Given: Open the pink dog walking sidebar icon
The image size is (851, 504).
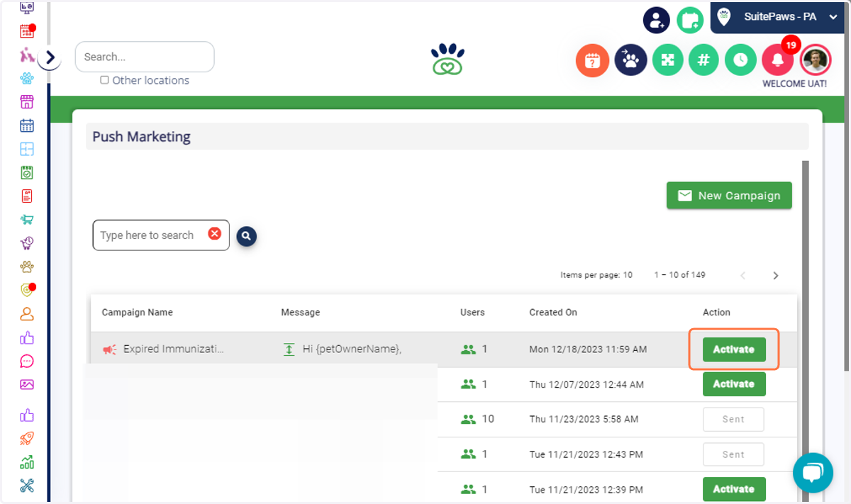Looking at the screenshot, I should [x=27, y=55].
